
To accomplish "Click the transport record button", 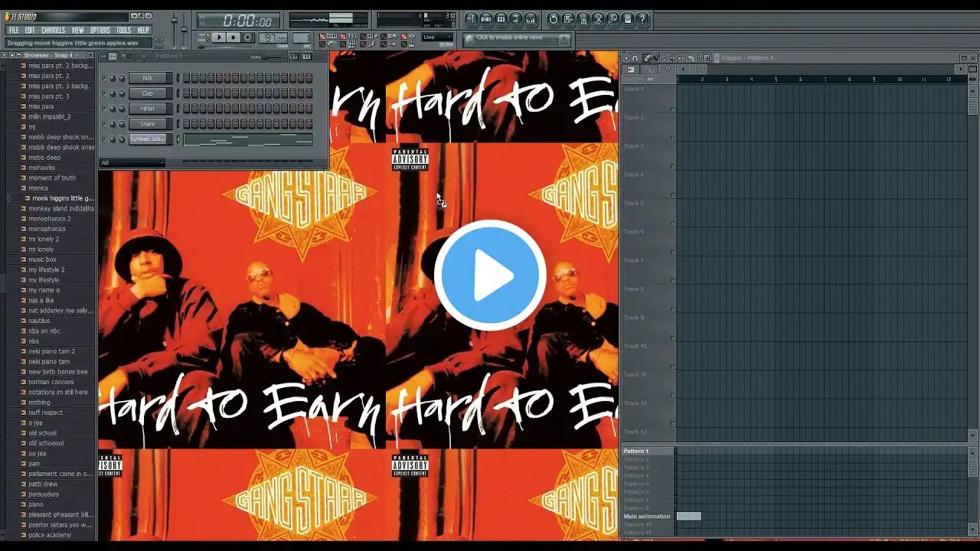I will click(x=248, y=37).
